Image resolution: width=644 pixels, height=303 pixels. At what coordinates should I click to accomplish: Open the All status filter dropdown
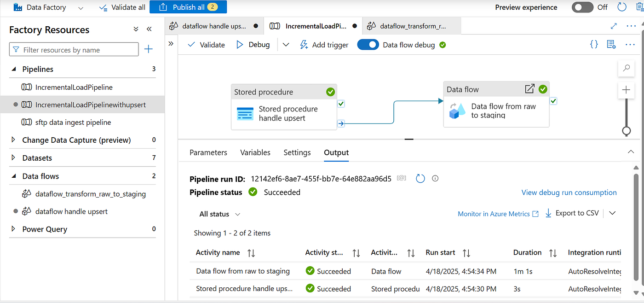(220, 214)
